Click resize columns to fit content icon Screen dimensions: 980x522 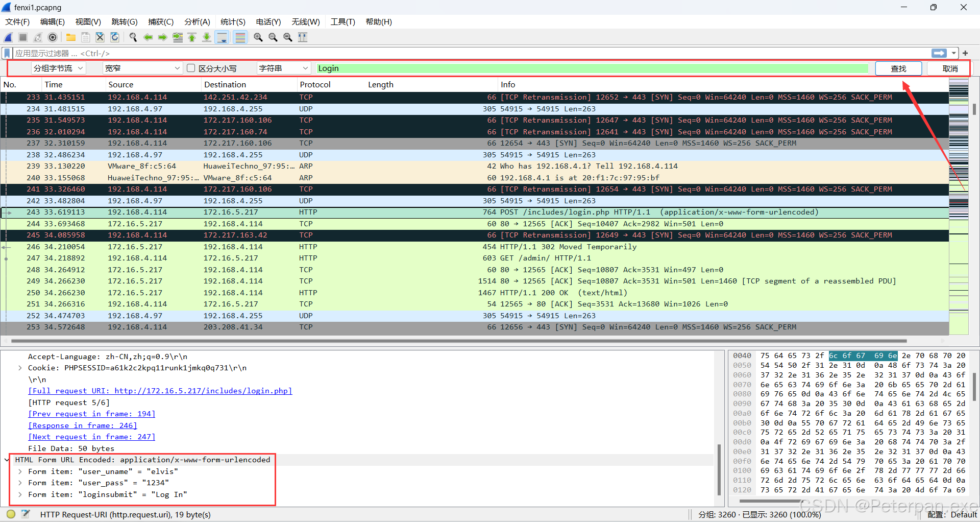point(303,37)
